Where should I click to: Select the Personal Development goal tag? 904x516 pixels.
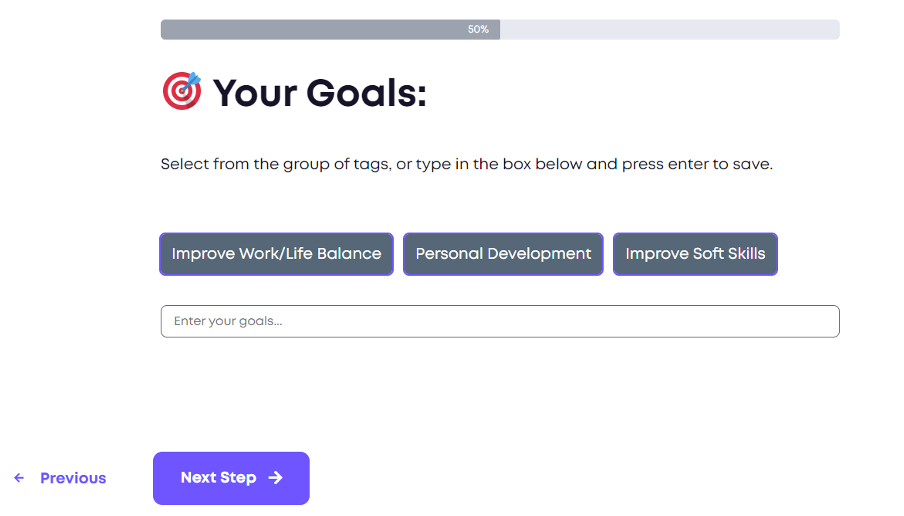[x=503, y=254]
